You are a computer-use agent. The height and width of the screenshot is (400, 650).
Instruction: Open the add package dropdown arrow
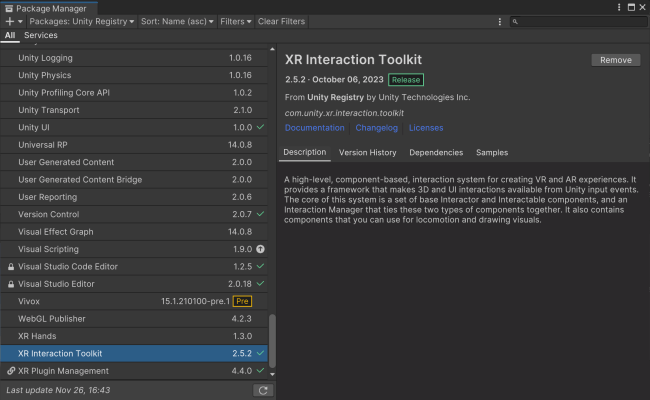pyautogui.click(x=20, y=22)
